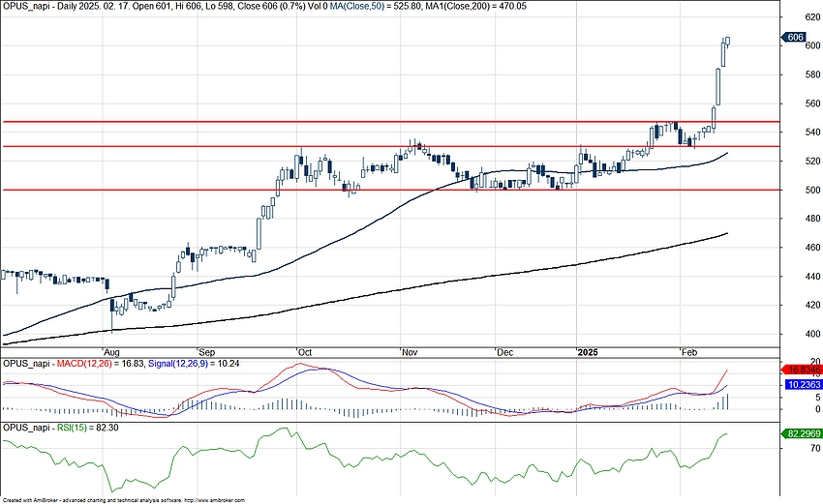
Task: Click the 70 level on RSI axis
Action: pyautogui.click(x=815, y=449)
